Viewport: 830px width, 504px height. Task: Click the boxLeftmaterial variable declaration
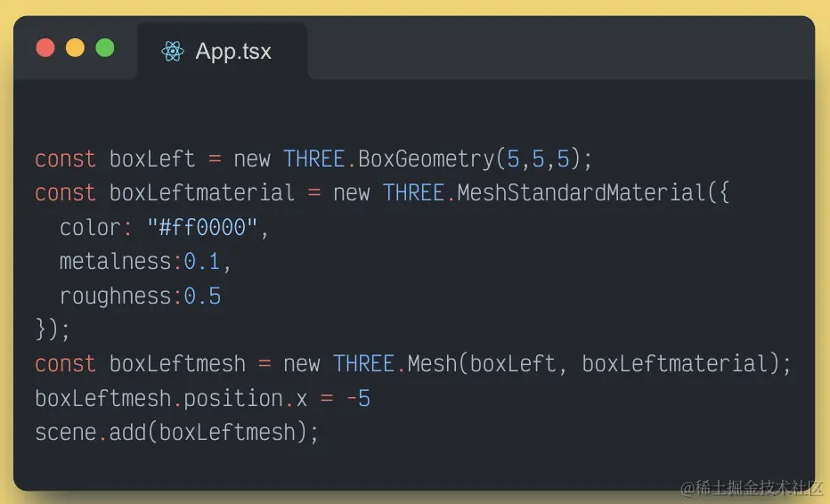(201, 193)
